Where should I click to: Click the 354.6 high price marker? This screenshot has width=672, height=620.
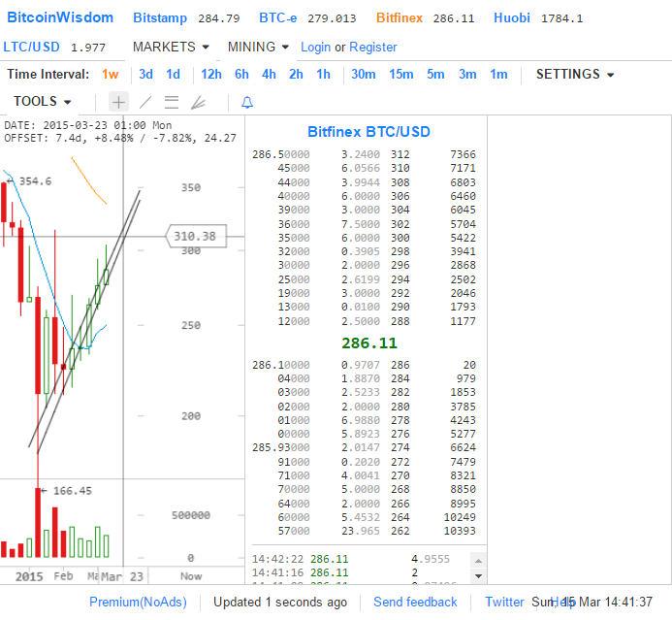coord(30,181)
